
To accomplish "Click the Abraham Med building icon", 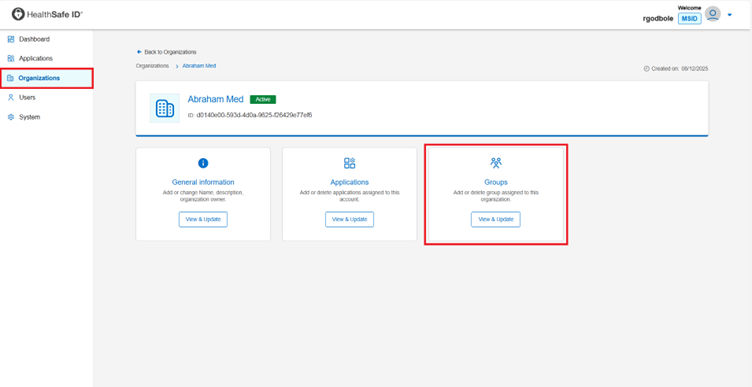I will [x=164, y=108].
